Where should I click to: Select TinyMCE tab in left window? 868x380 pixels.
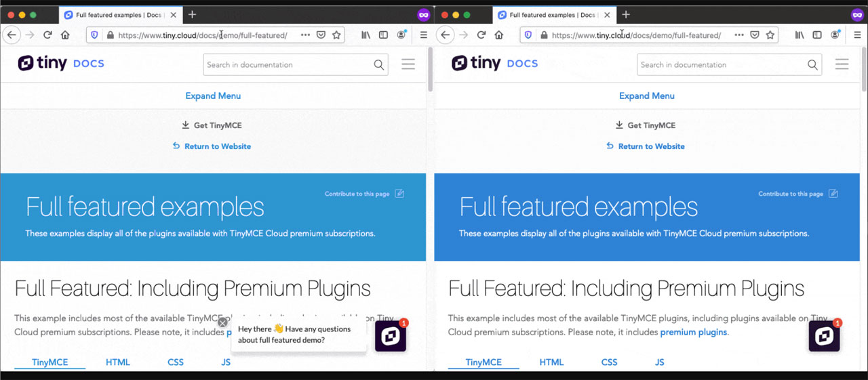(x=50, y=362)
